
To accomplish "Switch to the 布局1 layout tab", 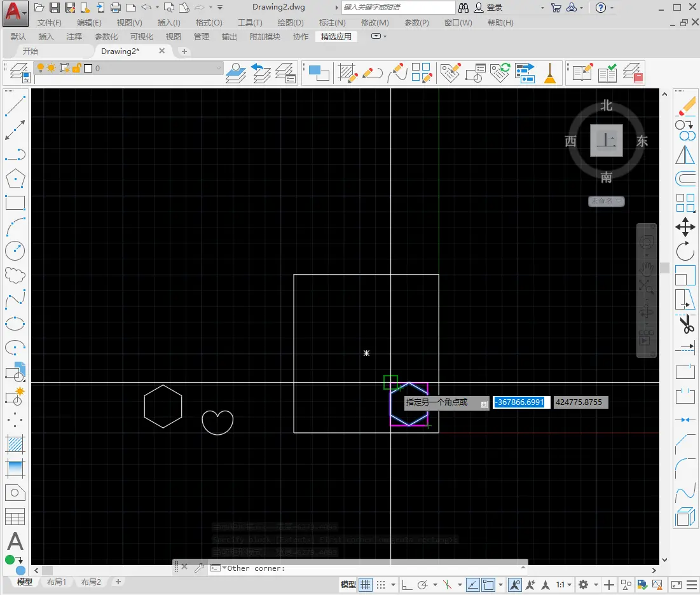I will (56, 582).
